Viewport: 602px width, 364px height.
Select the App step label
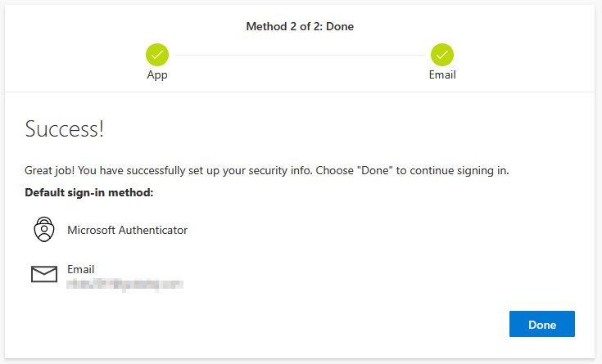click(157, 74)
